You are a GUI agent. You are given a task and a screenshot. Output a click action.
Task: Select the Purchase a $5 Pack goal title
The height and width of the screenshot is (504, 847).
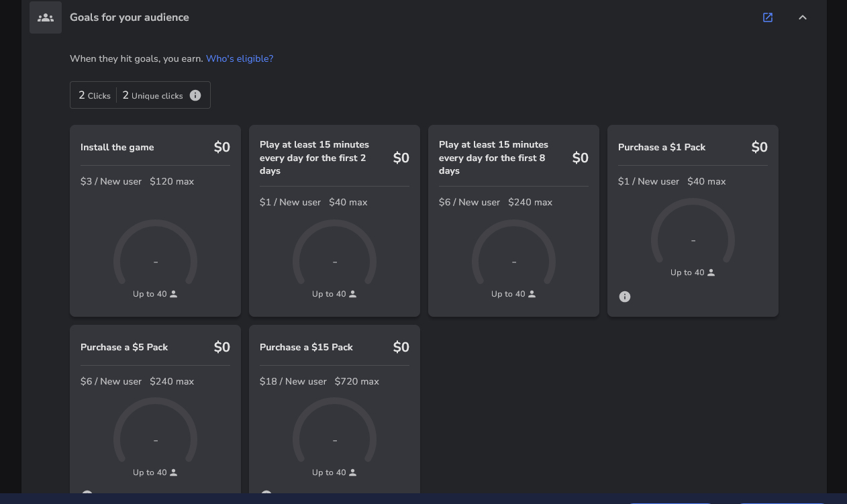click(x=124, y=347)
